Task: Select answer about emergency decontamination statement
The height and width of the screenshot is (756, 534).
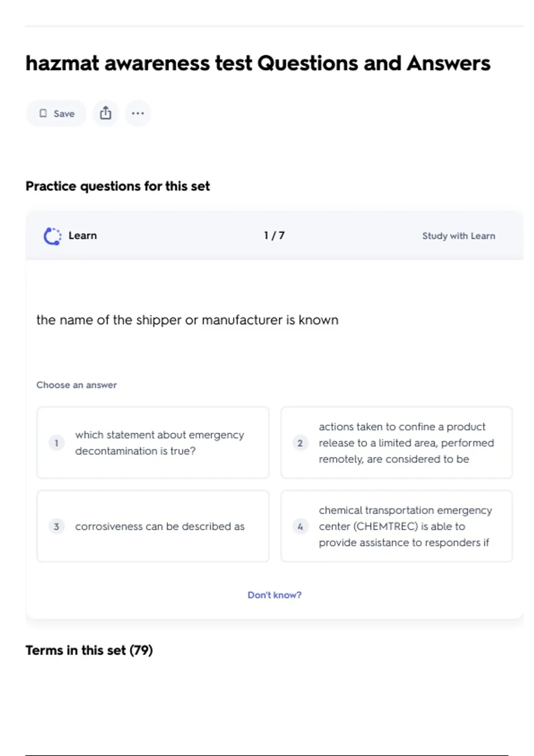Action: 159,443
